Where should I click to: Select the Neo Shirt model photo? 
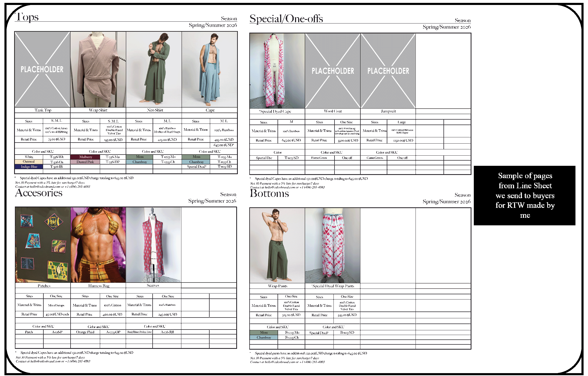tap(154, 69)
